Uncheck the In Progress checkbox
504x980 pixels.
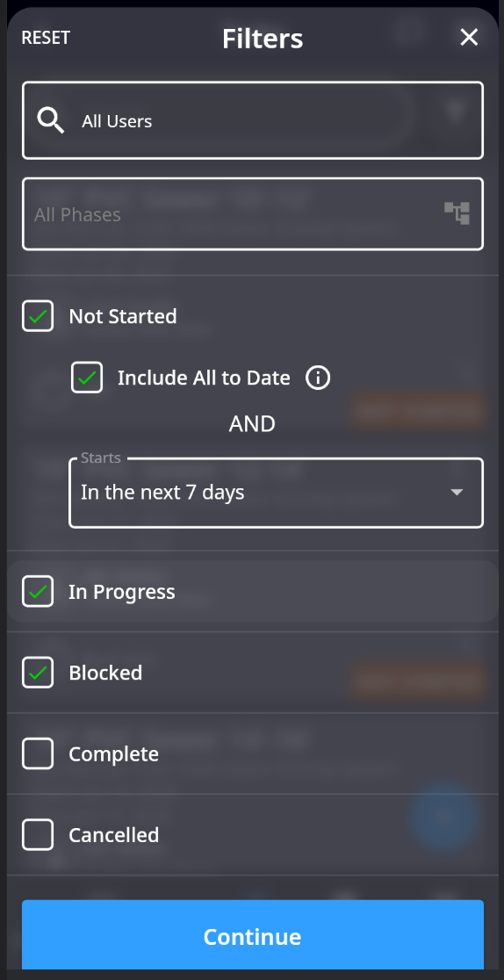(x=38, y=591)
